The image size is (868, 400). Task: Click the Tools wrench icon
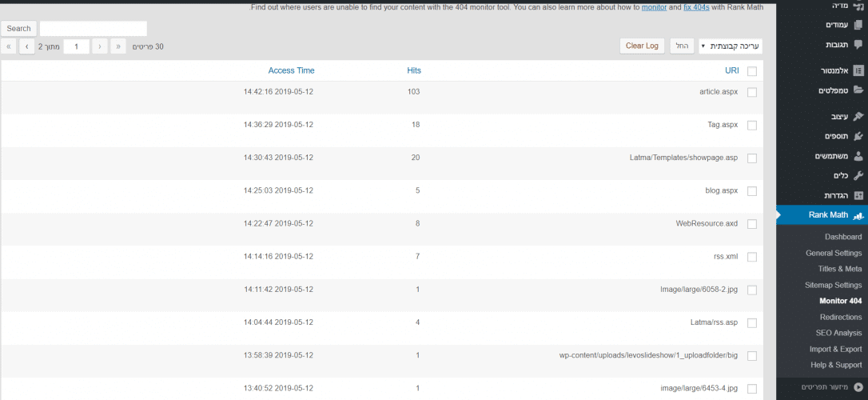[858, 176]
